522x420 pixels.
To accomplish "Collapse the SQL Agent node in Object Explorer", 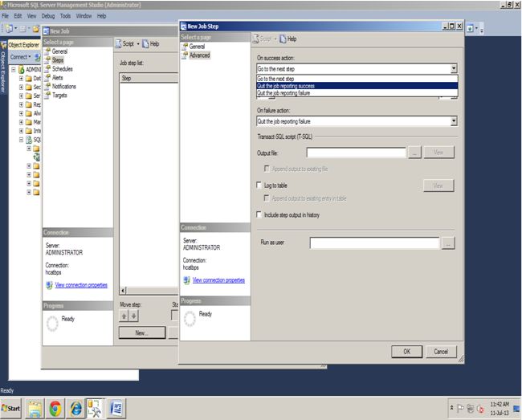I will coord(21,140).
